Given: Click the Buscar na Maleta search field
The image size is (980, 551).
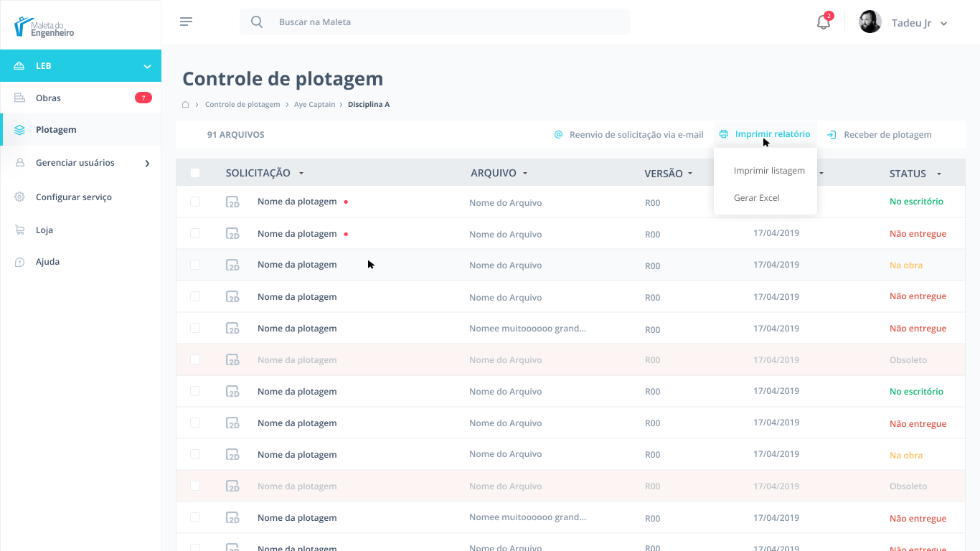Looking at the screenshot, I should point(445,22).
